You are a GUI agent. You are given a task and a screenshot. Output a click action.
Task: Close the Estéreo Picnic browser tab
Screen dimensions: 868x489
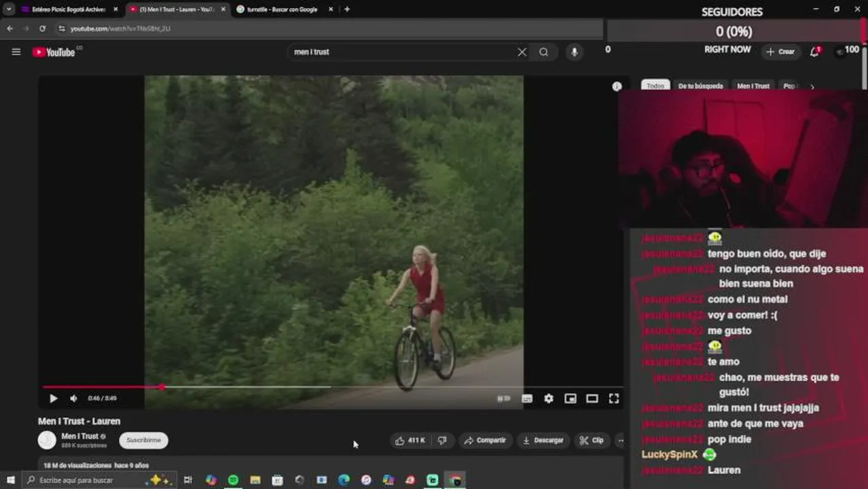(x=115, y=10)
